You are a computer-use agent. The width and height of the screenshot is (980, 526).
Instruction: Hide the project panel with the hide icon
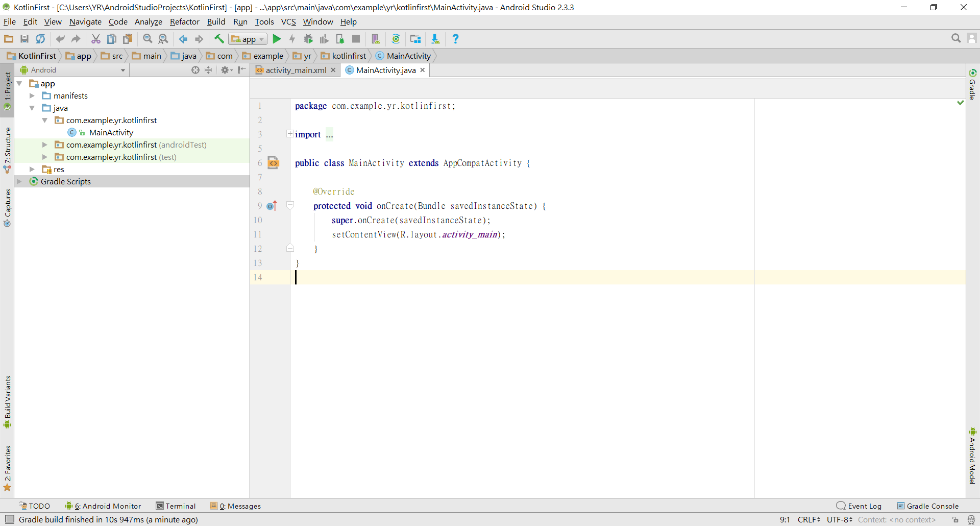pos(241,70)
